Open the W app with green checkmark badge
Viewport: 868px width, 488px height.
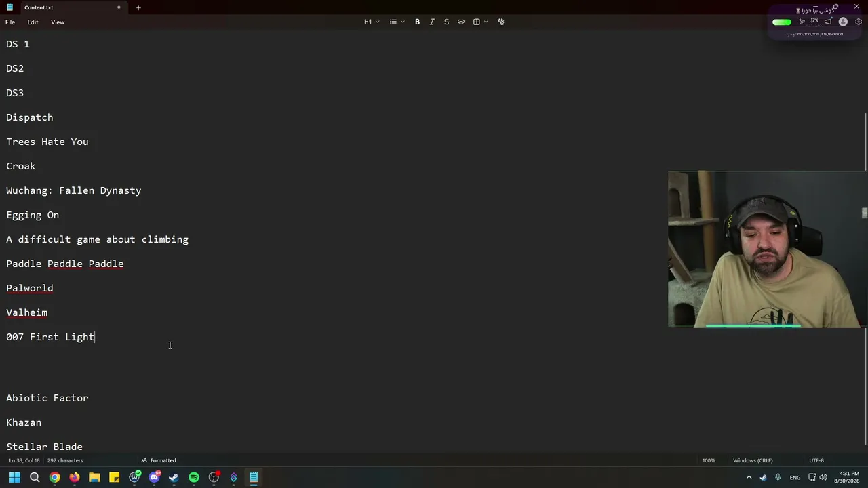pyautogui.click(x=135, y=477)
